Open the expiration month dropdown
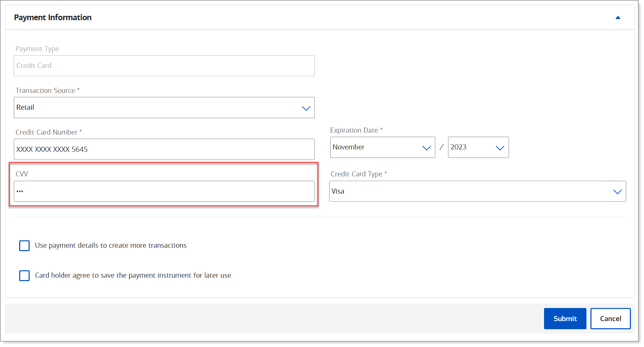Viewport: 644px width, 347px height. pos(382,147)
